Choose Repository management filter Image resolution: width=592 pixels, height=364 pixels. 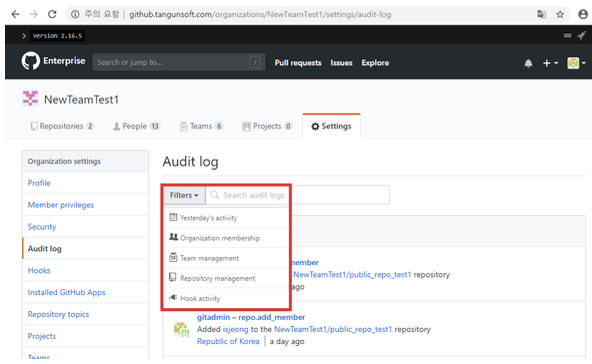coord(226,278)
